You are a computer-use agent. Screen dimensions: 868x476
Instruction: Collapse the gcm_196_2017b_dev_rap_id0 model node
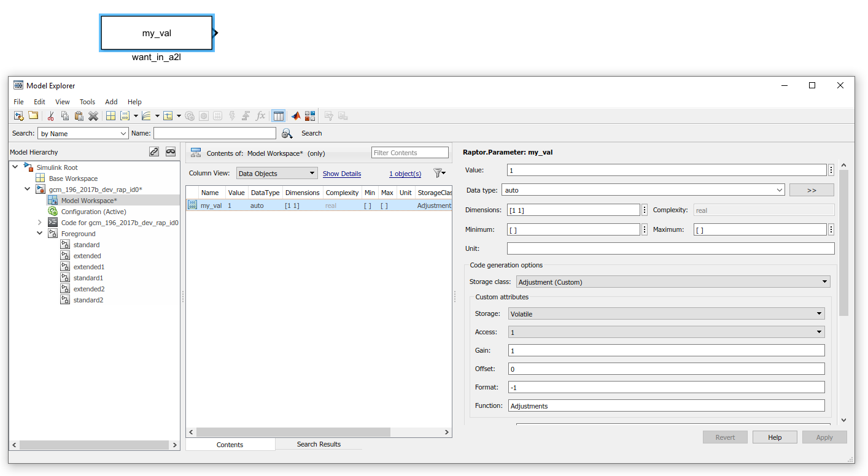[28, 189]
